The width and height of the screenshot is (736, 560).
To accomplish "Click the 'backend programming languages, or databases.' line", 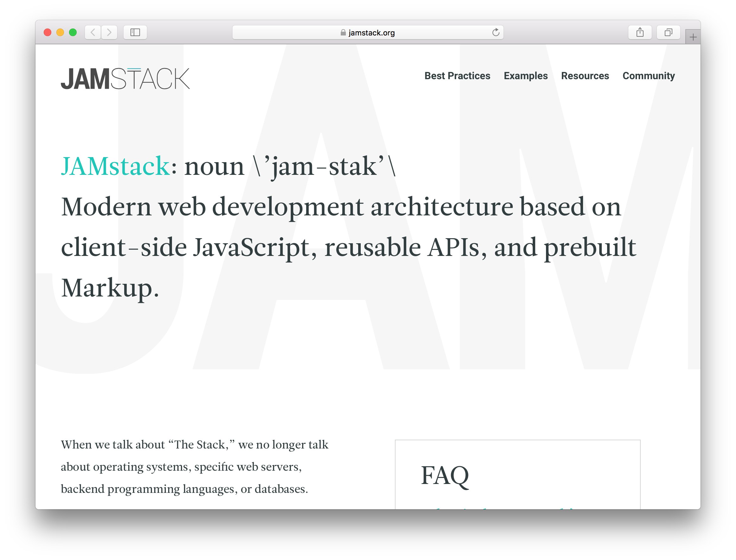I will (x=184, y=489).
